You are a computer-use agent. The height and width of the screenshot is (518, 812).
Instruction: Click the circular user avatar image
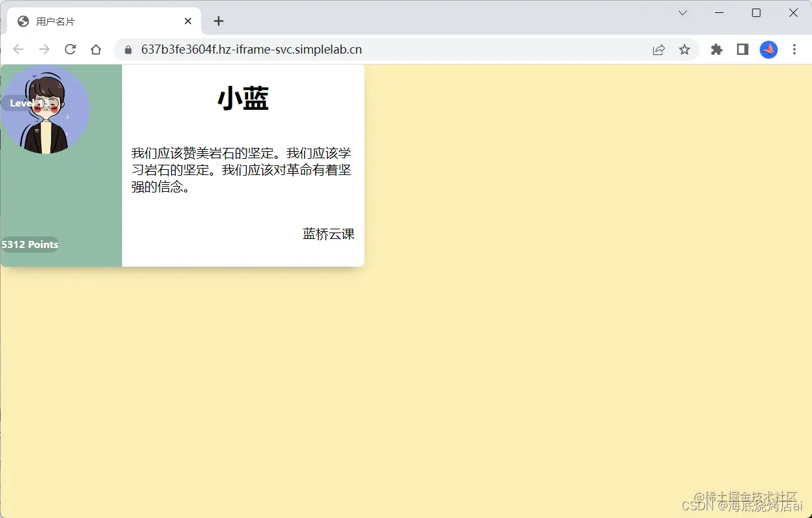(x=45, y=110)
